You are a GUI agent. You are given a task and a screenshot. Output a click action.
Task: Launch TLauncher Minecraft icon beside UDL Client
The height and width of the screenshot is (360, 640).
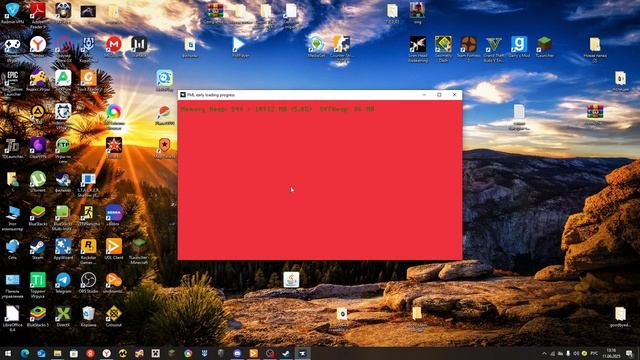(139, 251)
